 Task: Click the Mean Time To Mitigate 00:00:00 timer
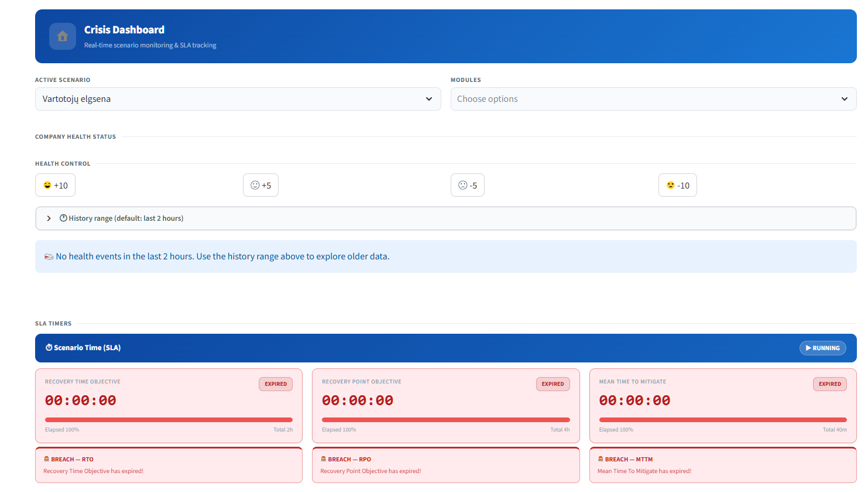click(635, 400)
